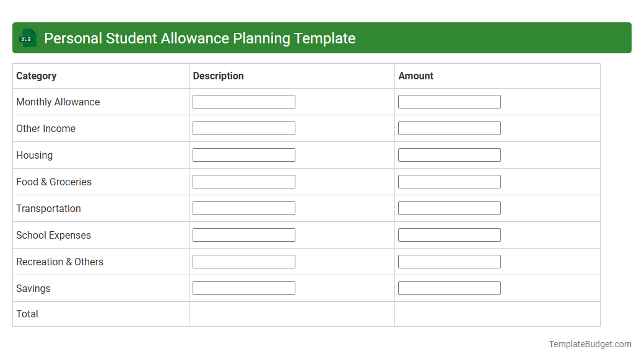The height and width of the screenshot is (362, 644).
Task: Click the Housing amount field
Action: click(x=449, y=154)
